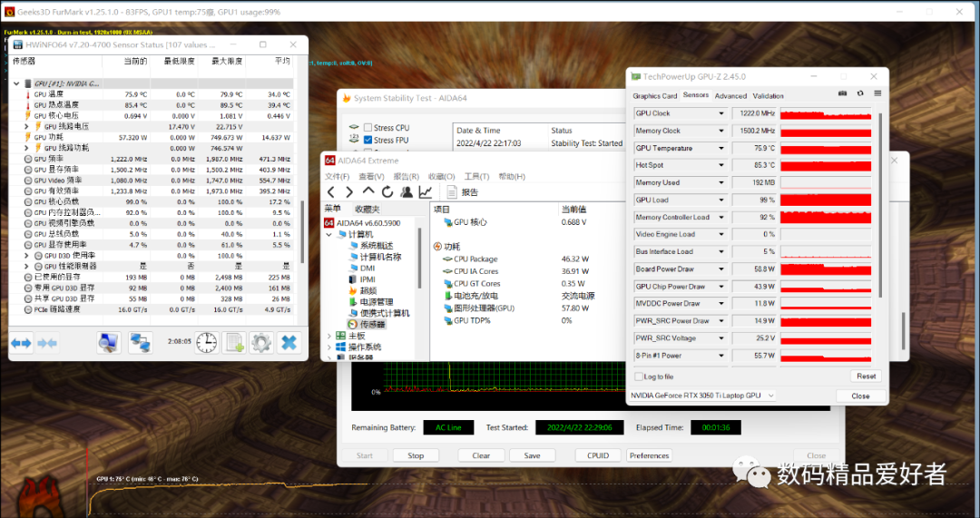
Task: Open HWiNFO monitor magnifier icon
Action: tap(108, 342)
